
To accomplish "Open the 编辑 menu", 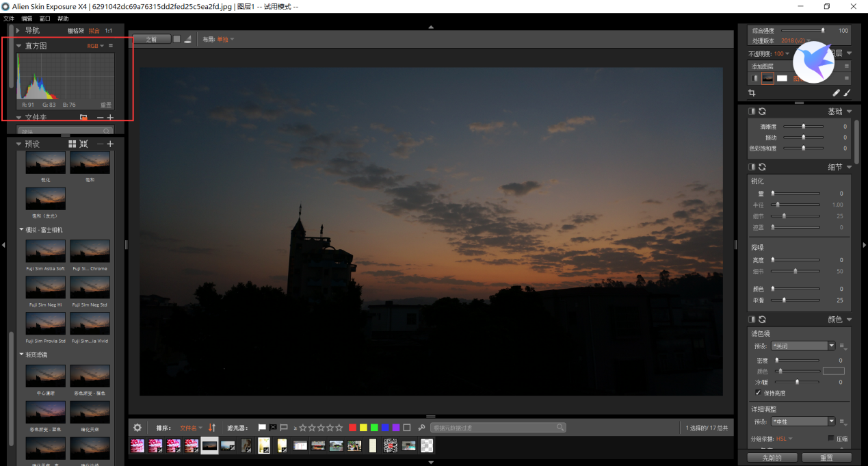I will (x=27, y=18).
